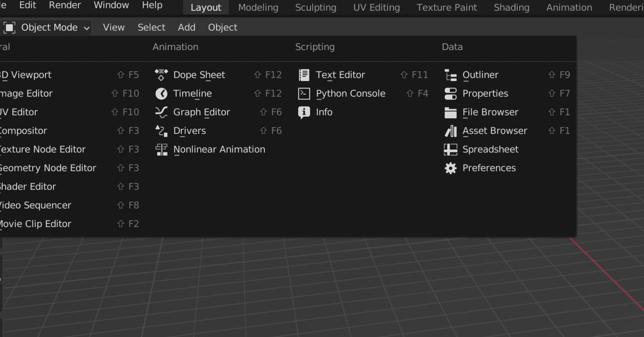Click the Info editor icon
This screenshot has height=337, width=644.
303,112
